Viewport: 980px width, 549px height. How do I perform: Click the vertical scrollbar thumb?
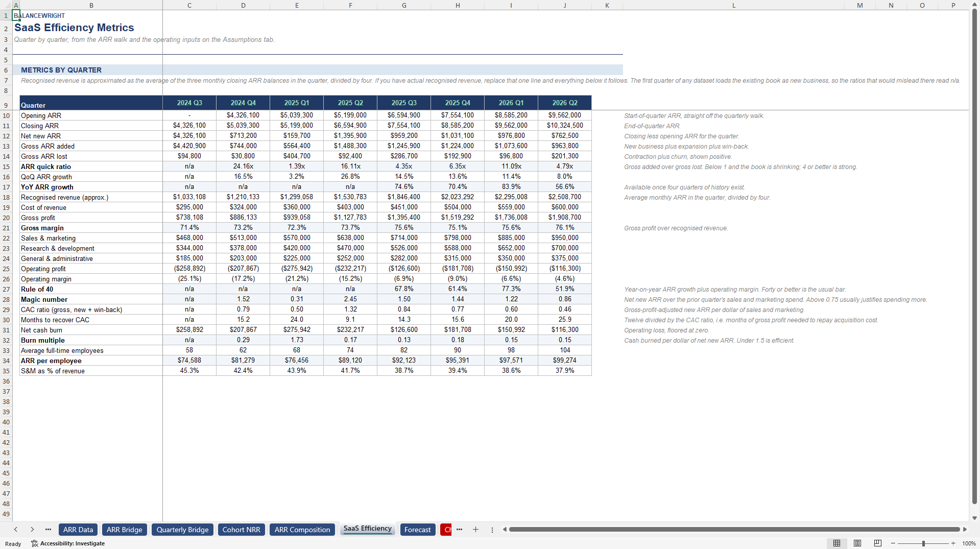974,255
